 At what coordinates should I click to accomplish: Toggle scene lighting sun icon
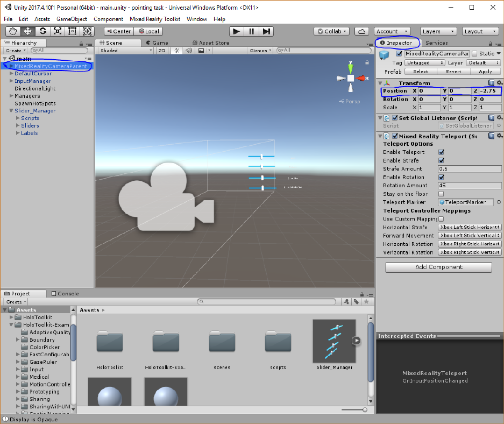coord(177,51)
